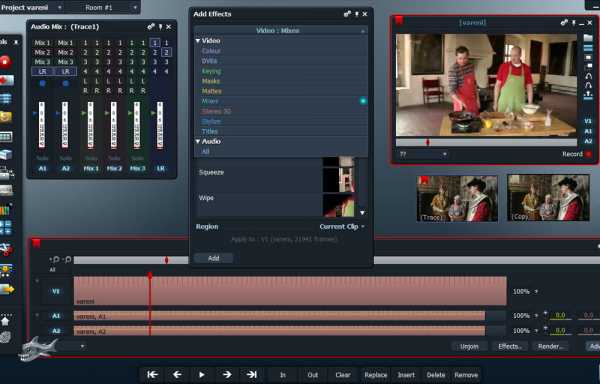Click the yellow bin tool icon
Screen dimensions: 600x384
pyautogui.click(x=5, y=117)
